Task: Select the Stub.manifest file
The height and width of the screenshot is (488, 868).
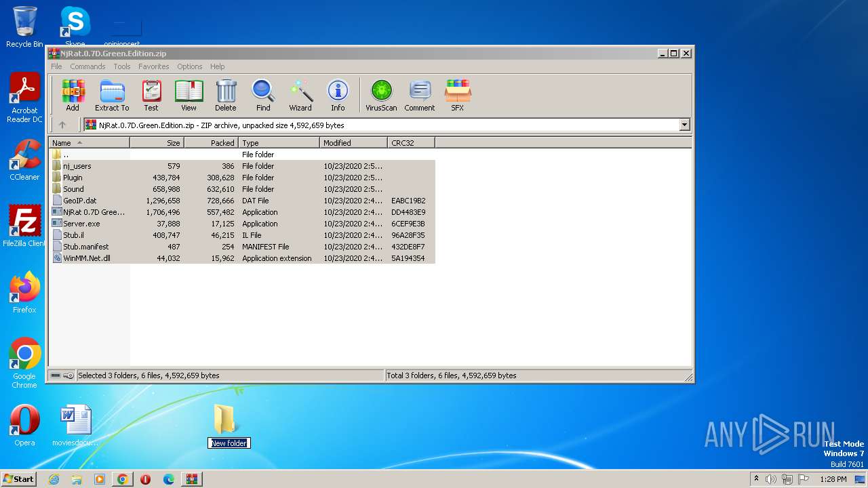Action: [x=242, y=247]
